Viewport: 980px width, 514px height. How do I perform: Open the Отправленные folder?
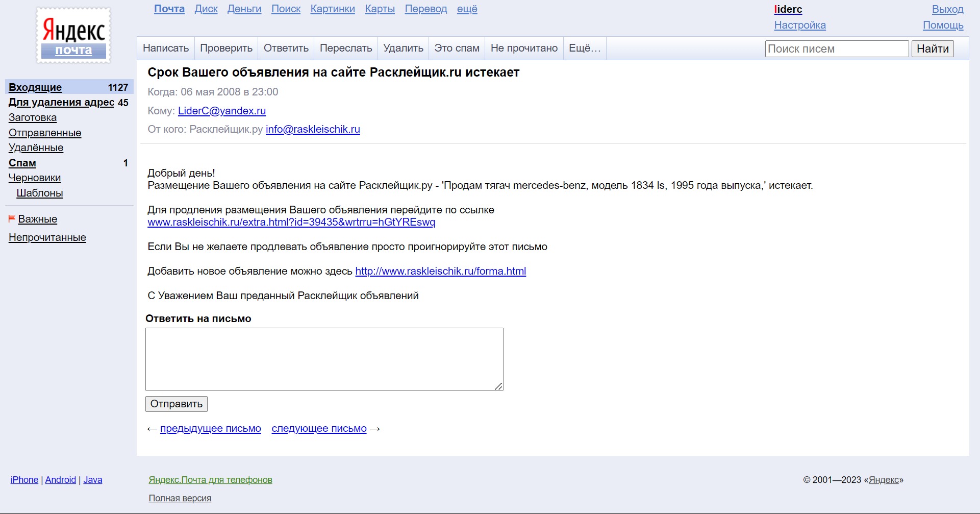coord(45,133)
